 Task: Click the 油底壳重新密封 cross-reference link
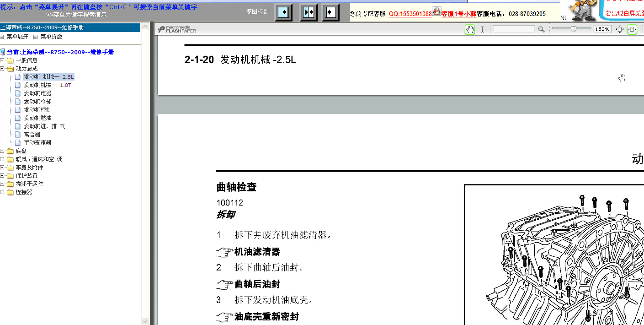266,317
